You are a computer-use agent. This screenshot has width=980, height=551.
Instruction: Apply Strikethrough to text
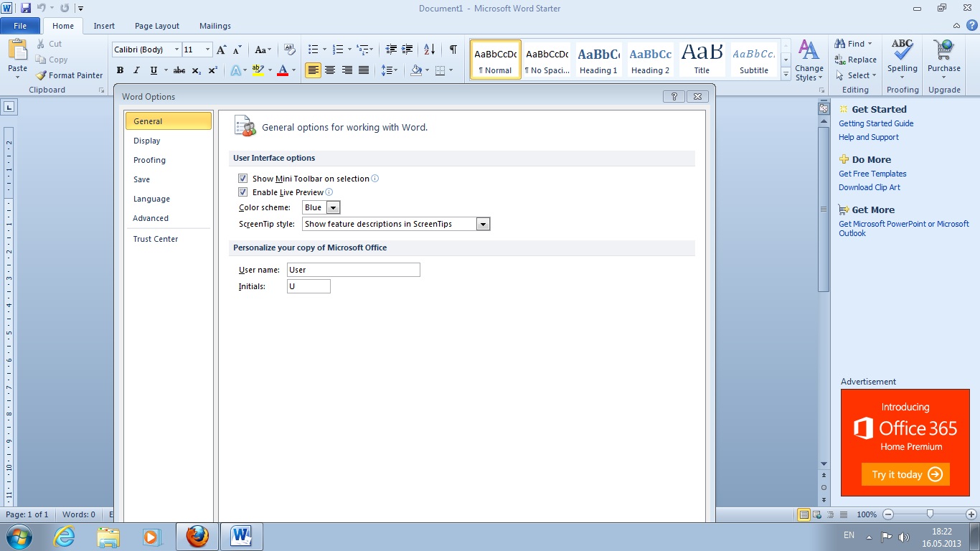pos(179,70)
